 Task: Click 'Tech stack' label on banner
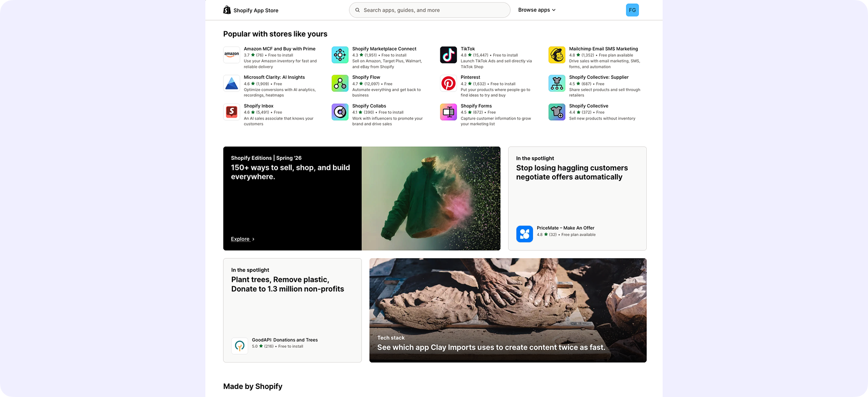click(391, 338)
